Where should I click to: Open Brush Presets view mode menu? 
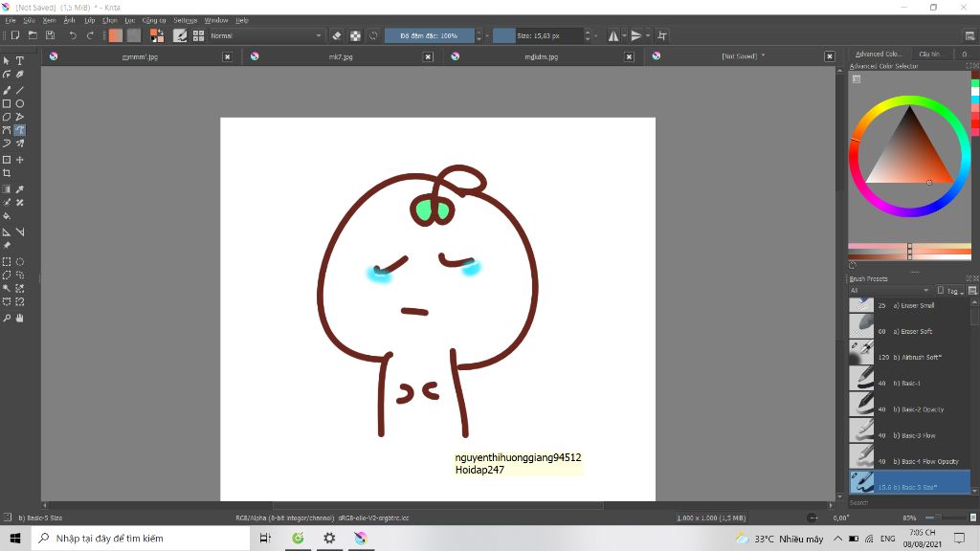(972, 291)
